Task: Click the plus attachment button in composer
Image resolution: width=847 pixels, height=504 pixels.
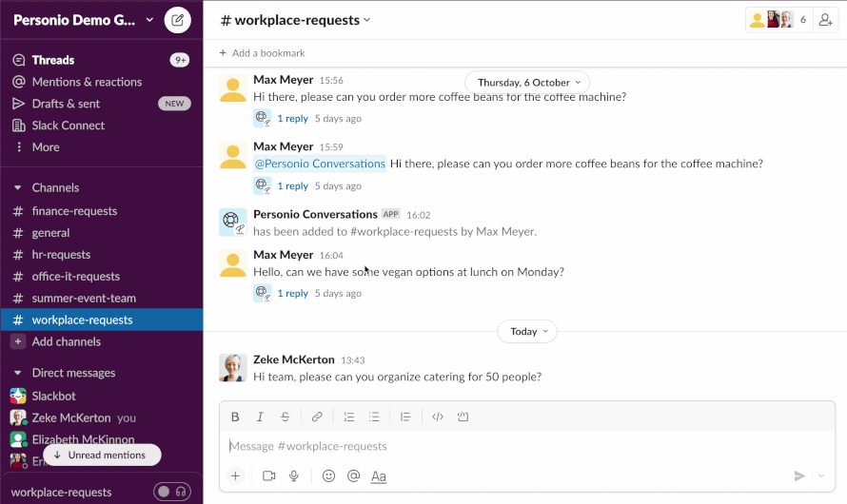Action: tap(235, 475)
